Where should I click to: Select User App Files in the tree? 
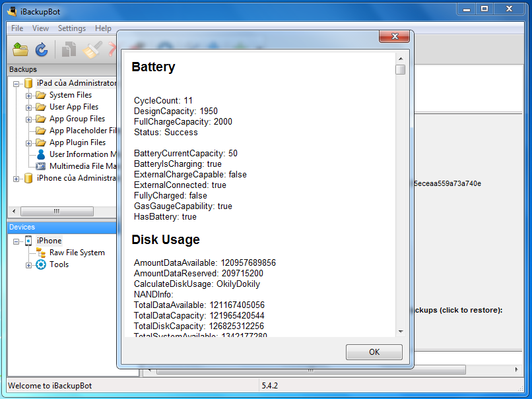pyautogui.click(x=74, y=107)
